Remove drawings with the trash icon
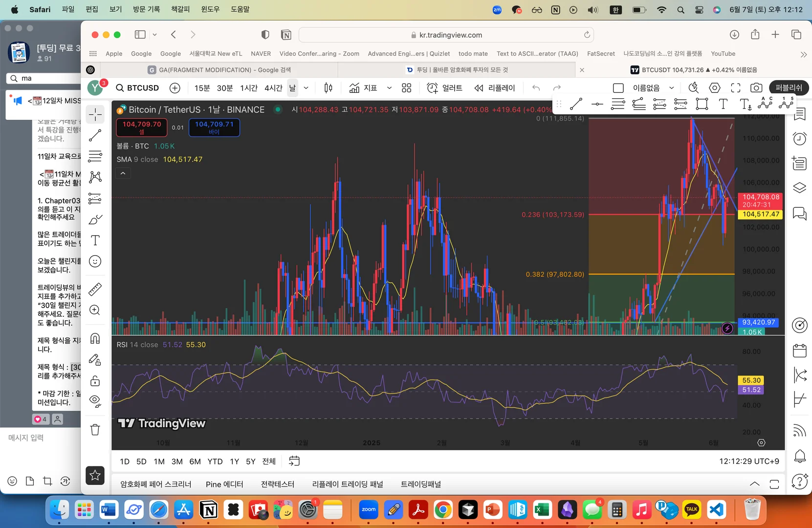Image resolution: width=812 pixels, height=528 pixels. (95, 430)
